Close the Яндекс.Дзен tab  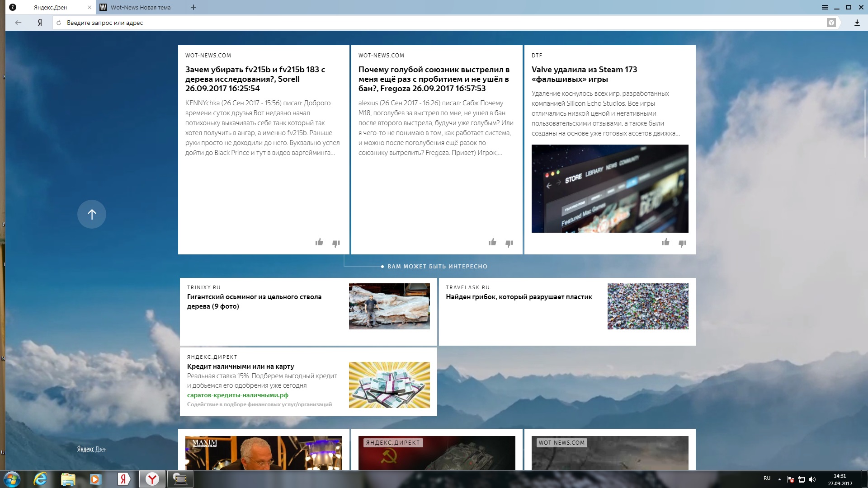click(90, 7)
